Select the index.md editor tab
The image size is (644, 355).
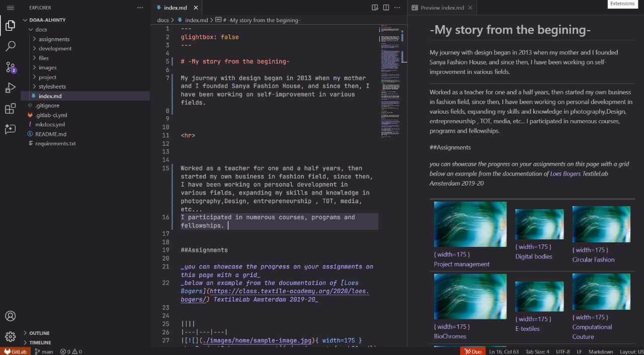[175, 8]
